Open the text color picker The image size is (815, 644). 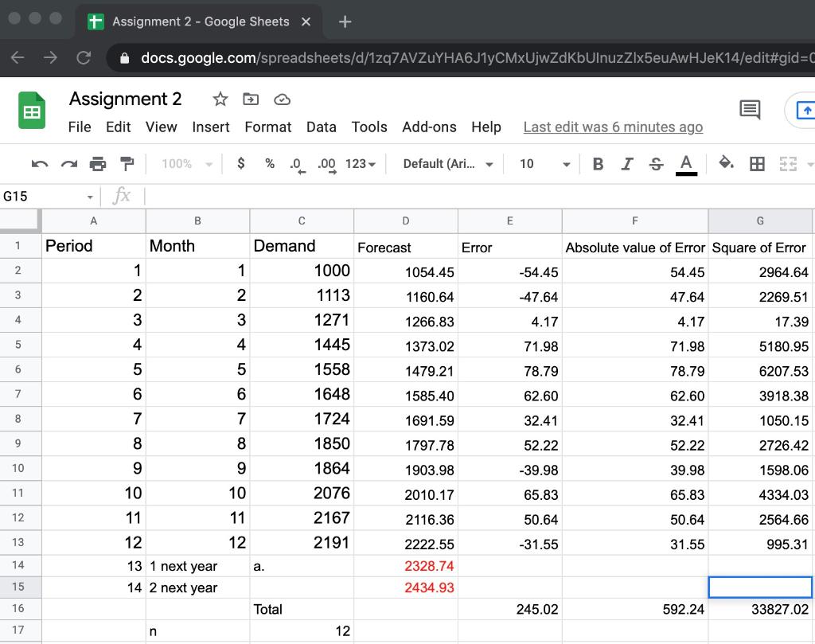[x=685, y=164]
